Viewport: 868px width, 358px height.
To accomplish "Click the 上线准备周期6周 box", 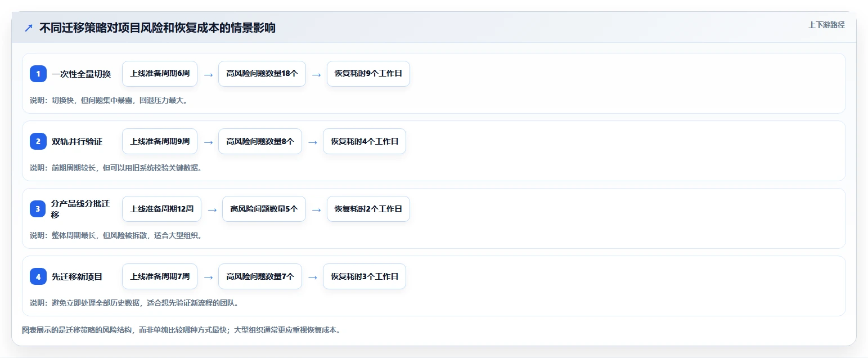I will pos(160,74).
